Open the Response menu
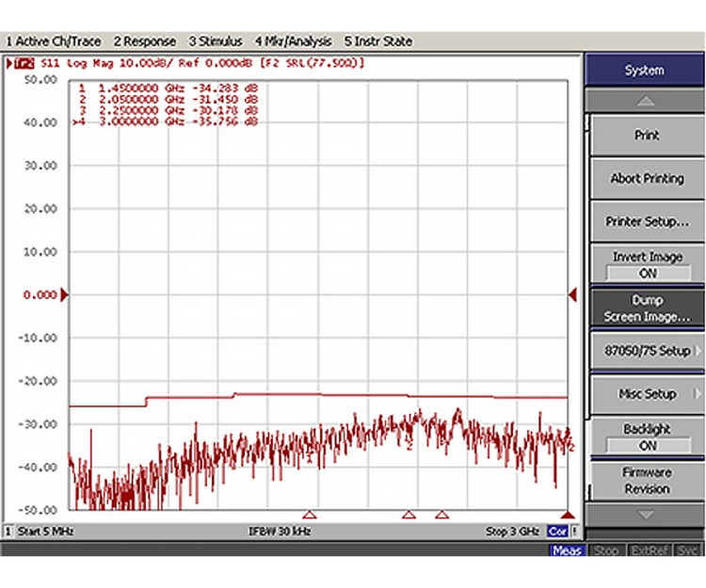 click(x=144, y=41)
